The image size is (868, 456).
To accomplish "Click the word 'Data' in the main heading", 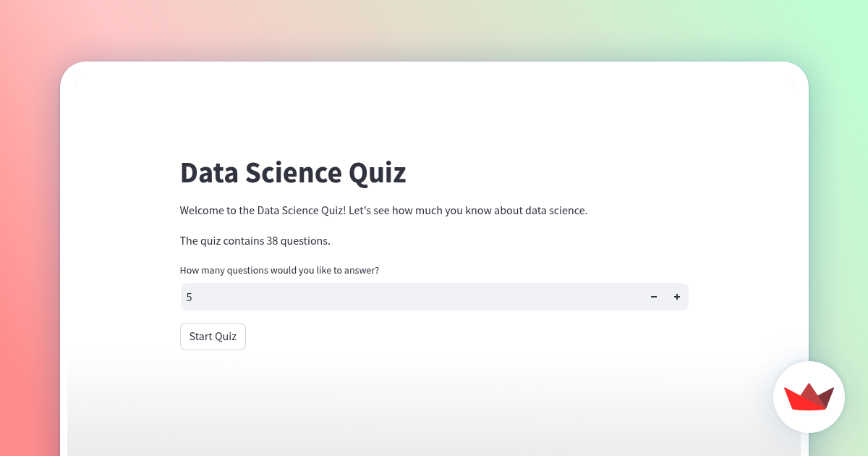I will 208,173.
